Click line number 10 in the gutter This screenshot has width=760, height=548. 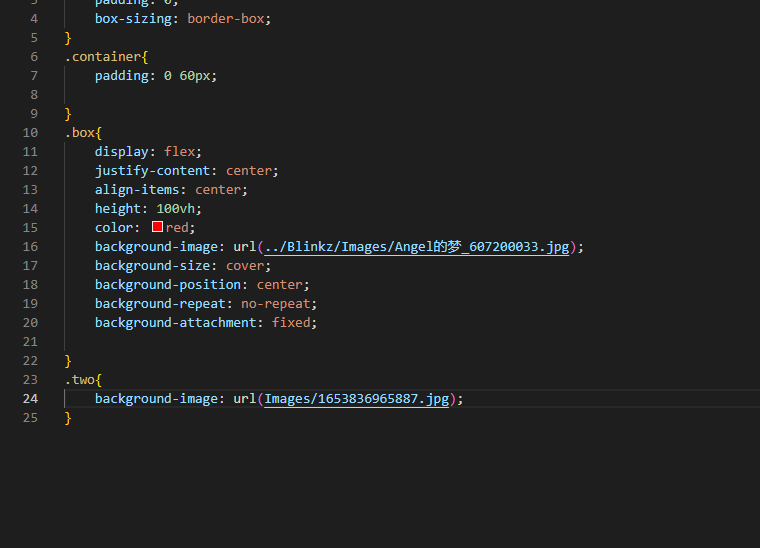29,133
